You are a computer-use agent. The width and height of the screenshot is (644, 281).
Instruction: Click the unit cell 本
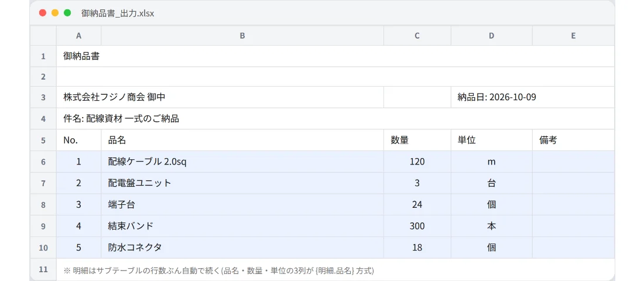point(492,226)
